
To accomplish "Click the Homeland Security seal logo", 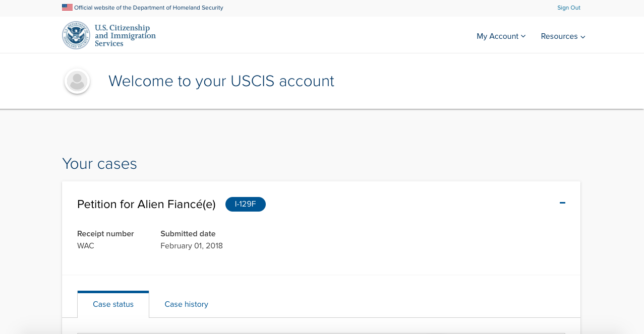I will 76,35.
